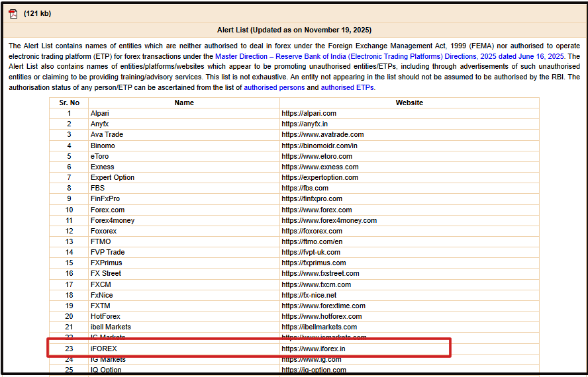This screenshot has height=377, width=588.
Task: Click the URL https://expertoption.com
Action: tap(320, 177)
